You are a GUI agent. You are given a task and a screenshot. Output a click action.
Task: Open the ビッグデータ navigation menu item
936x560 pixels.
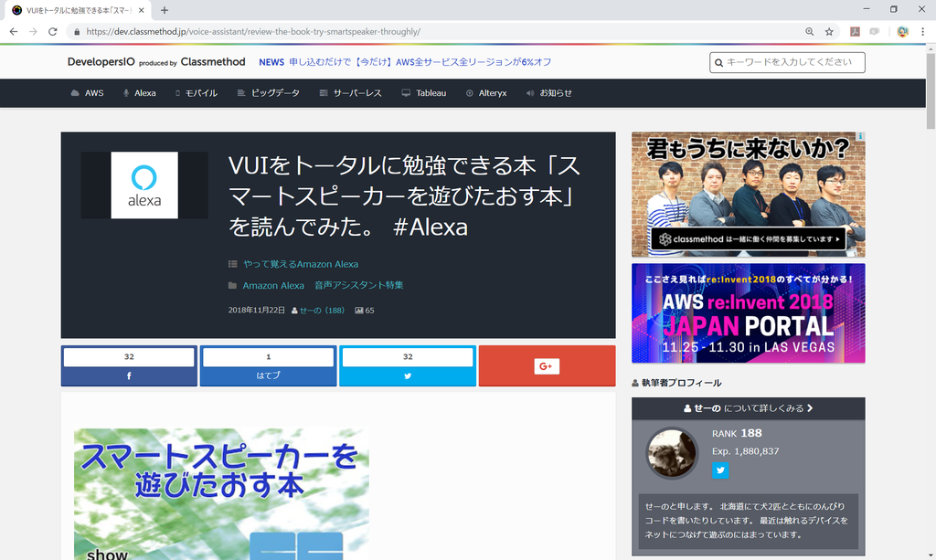[x=268, y=93]
